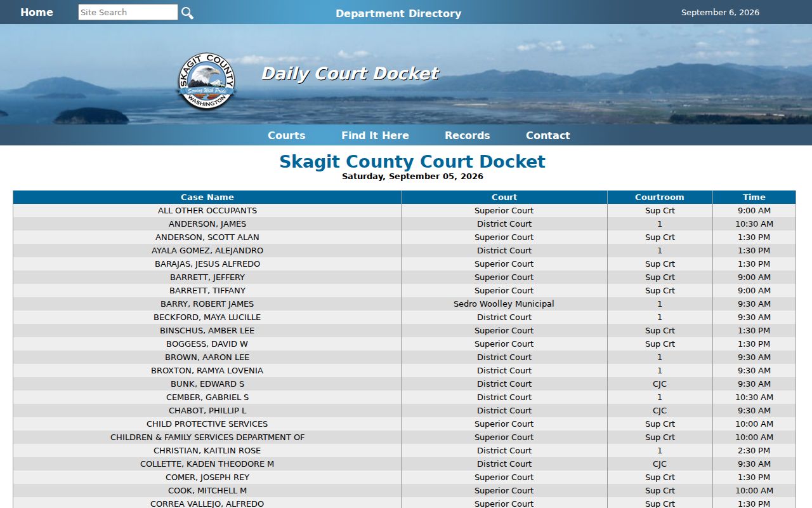Click the magnifying glass search icon

pyautogui.click(x=187, y=13)
